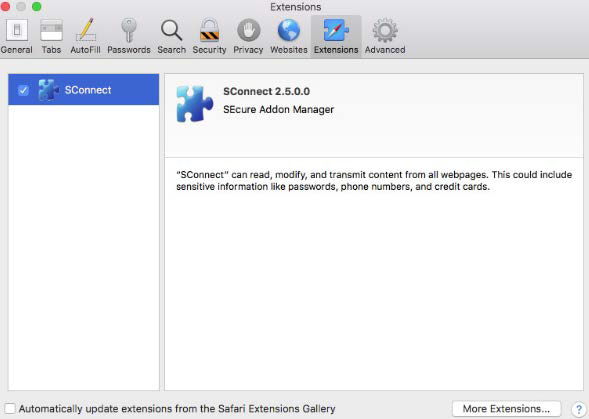The image size is (589, 419).
Task: Select the Tabs preferences icon
Action: pyautogui.click(x=51, y=30)
